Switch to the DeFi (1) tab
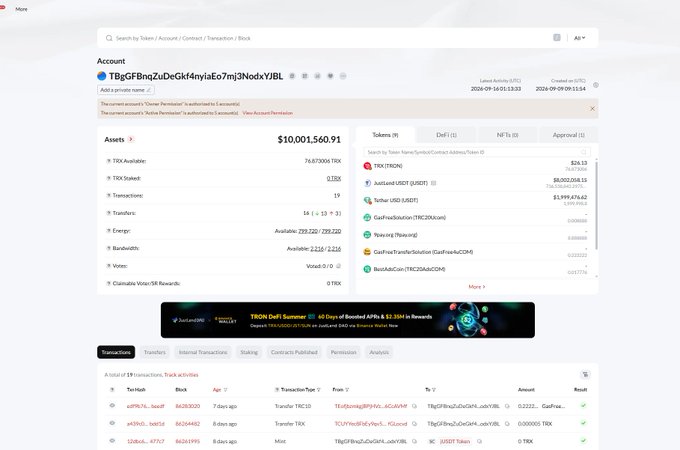The image size is (680, 450). 446,135
